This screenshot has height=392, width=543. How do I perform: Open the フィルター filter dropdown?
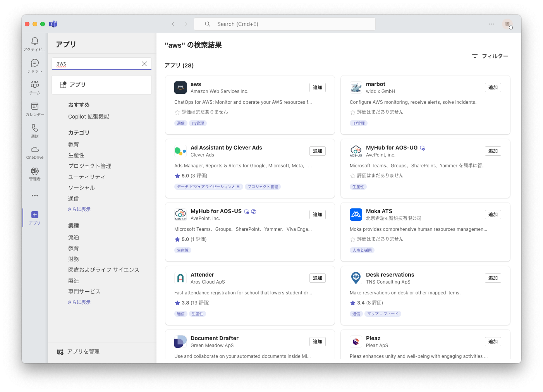coord(490,56)
